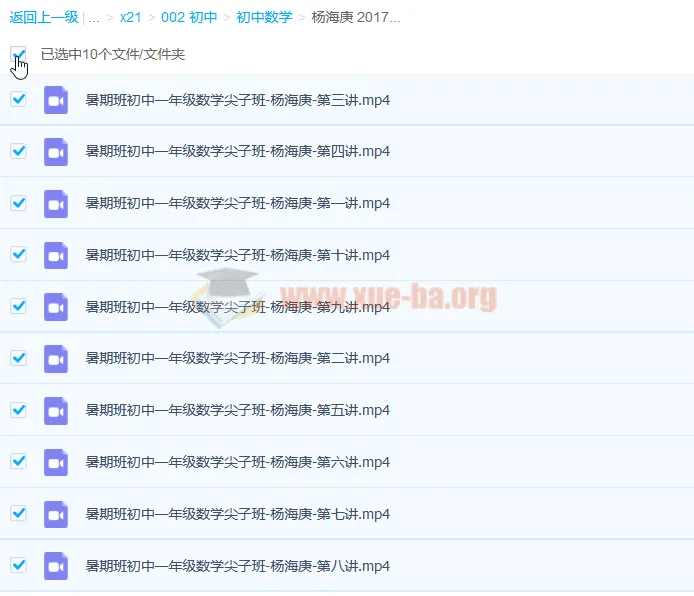
Task: Open file name ending 第五讲.mp4
Action: click(238, 410)
